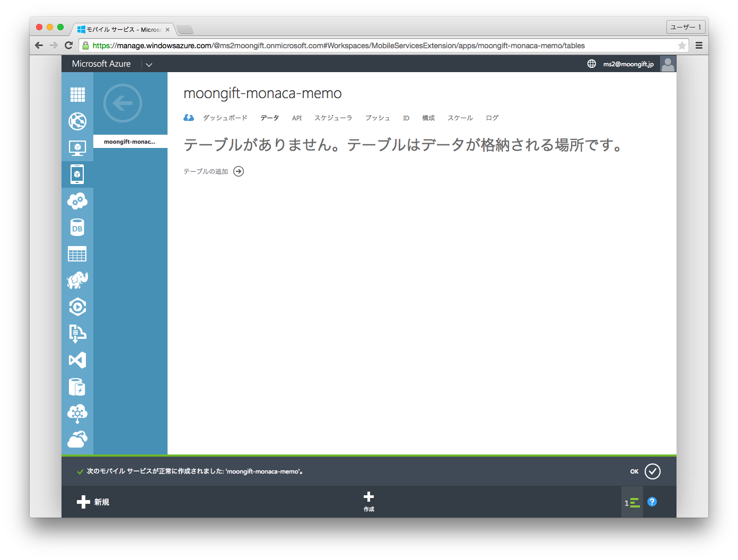Open the ms2@moongift.jp account menu
The width and height of the screenshot is (738, 560).
[x=628, y=64]
